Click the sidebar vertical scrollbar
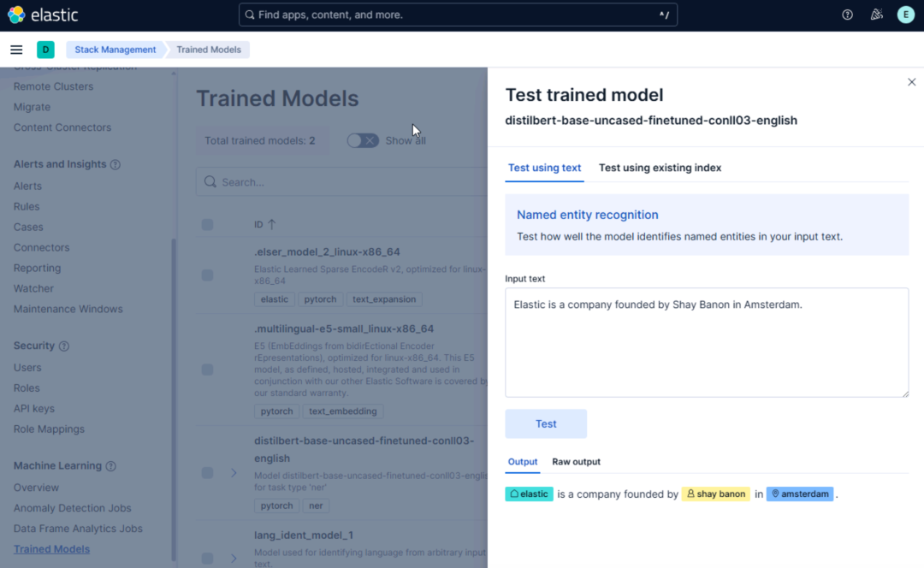This screenshot has height=568, width=924. click(173, 399)
